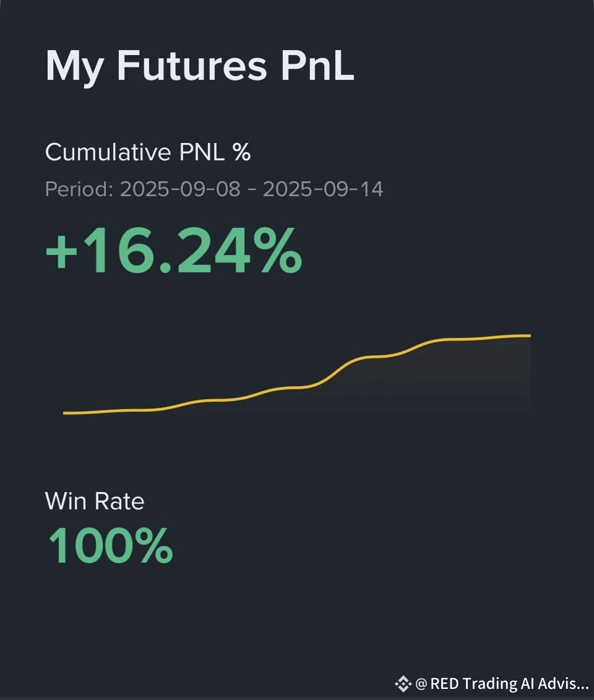
Task: Click the Binance logo in the watermark
Action: (x=403, y=684)
